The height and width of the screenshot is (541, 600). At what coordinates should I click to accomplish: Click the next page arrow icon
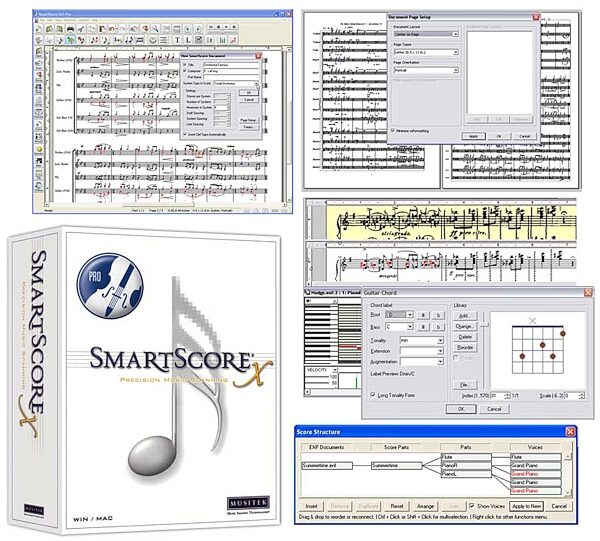click(198, 29)
